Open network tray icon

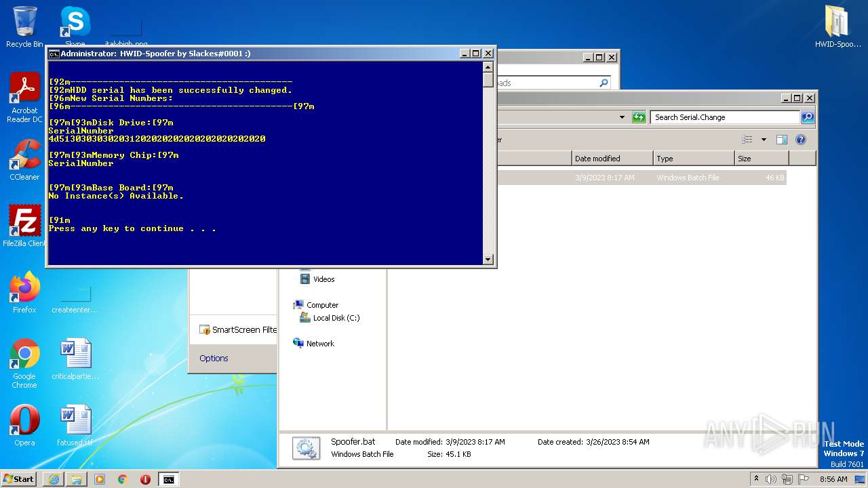tap(787, 479)
